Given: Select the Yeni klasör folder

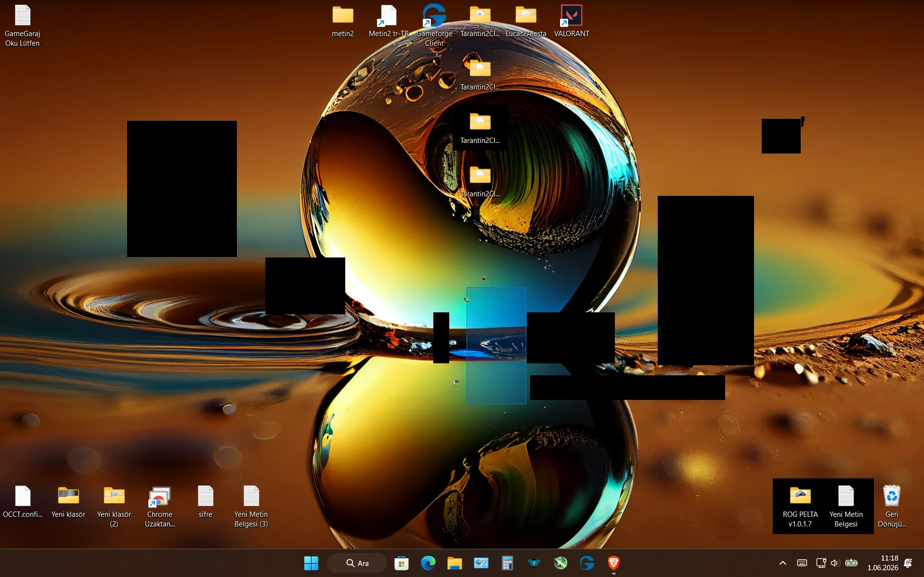Looking at the screenshot, I should click(x=68, y=502).
